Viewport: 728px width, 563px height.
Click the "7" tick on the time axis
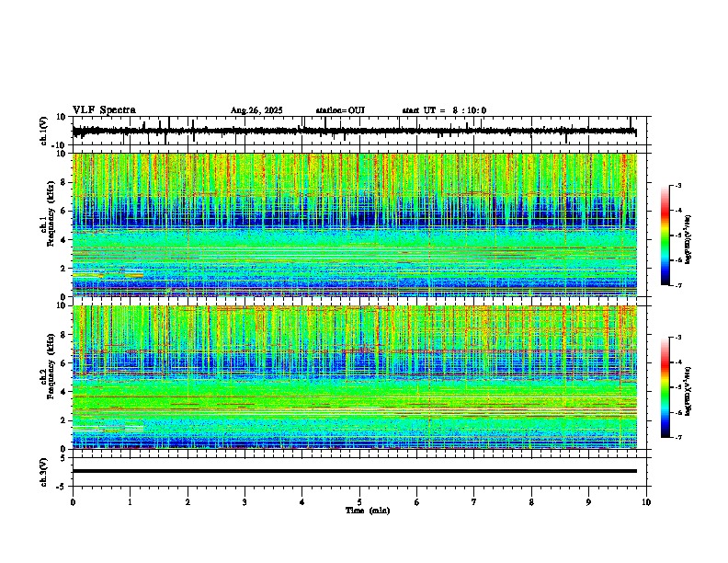click(x=474, y=502)
